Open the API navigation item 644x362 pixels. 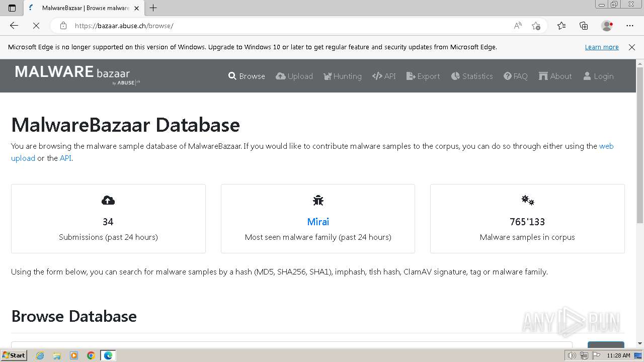point(384,76)
